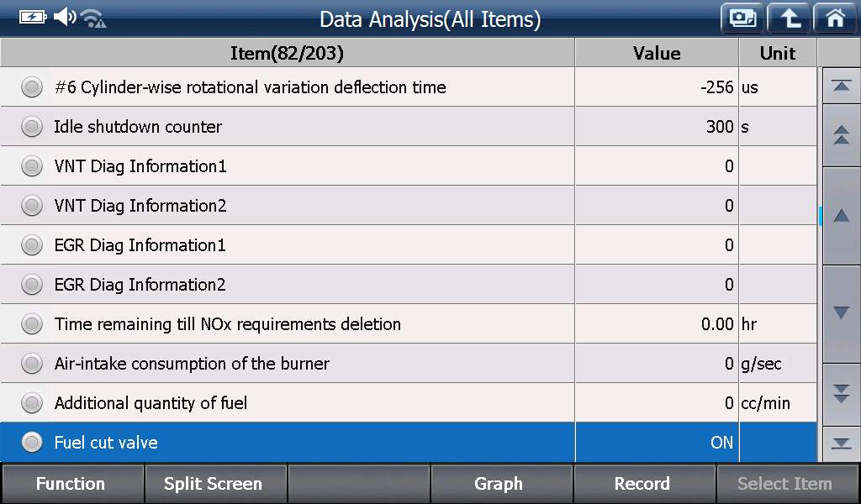Screen dimensions: 861x504
Task: Page down with the double-down arrow
Action: pyautogui.click(x=841, y=394)
